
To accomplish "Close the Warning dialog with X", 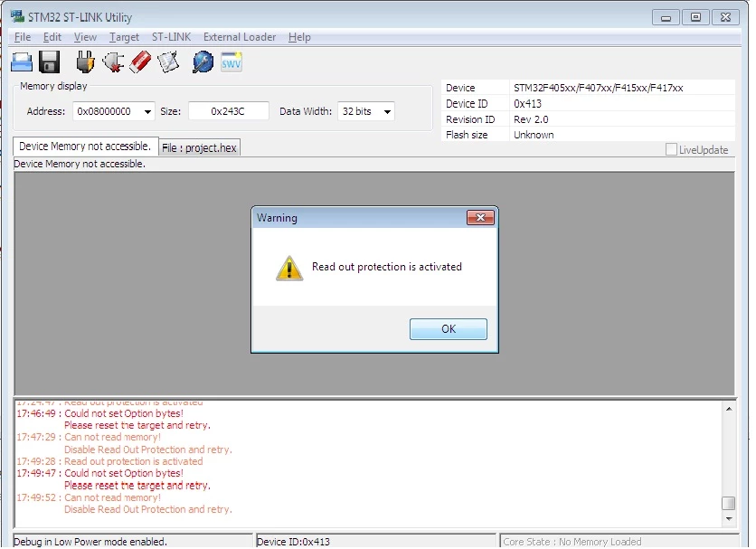I will tap(480, 218).
